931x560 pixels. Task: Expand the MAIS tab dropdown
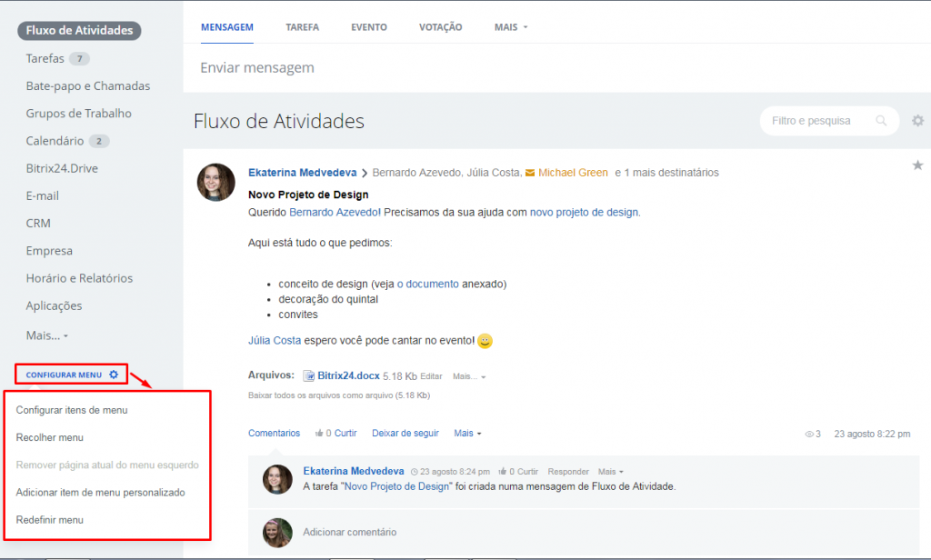[511, 27]
